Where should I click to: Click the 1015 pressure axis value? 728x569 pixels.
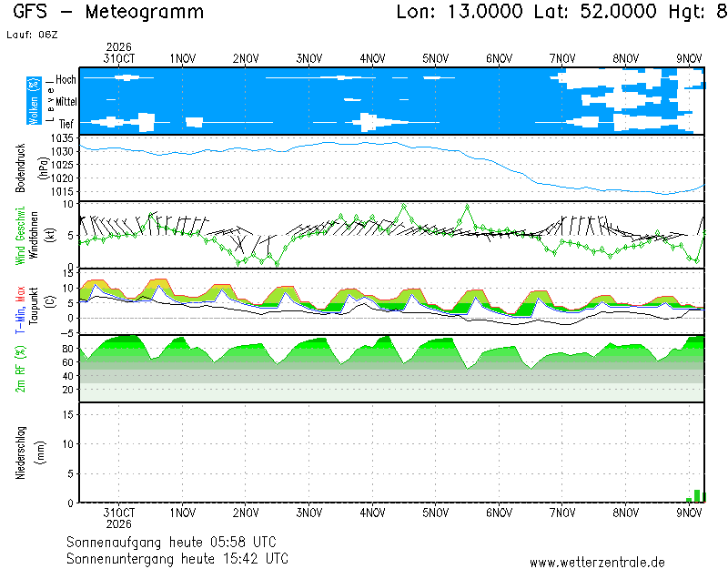pos(62,192)
